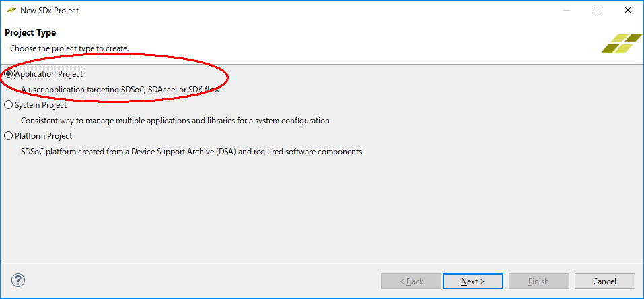
Task: Select the Application Project radio button
Action: tap(9, 74)
